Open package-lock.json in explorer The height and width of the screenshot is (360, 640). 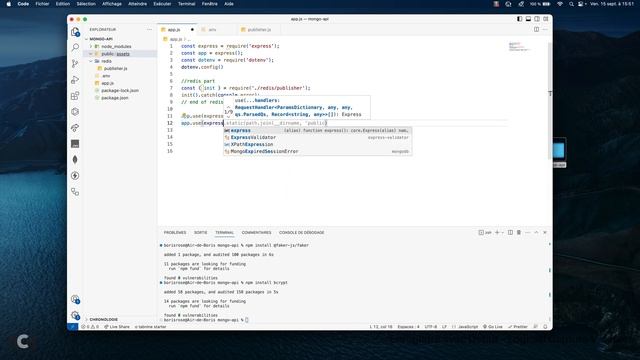click(120, 90)
